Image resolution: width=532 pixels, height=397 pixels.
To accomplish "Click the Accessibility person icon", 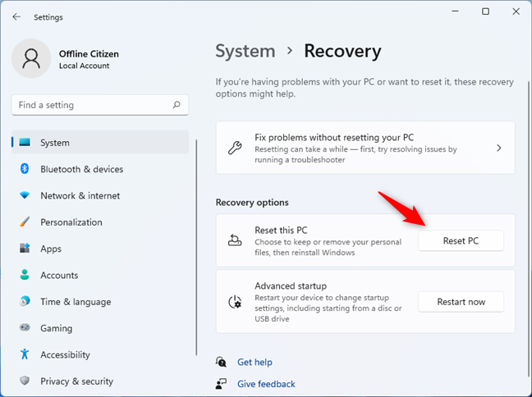I will [x=25, y=354].
